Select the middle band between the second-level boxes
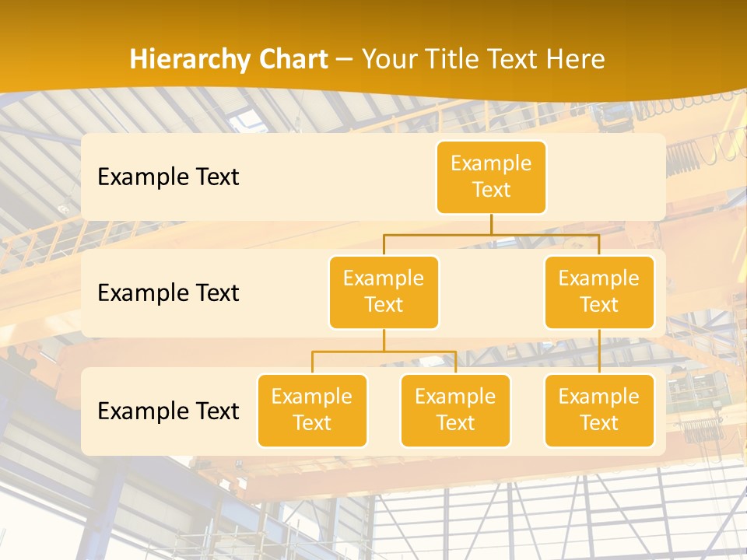The image size is (747, 560). [491, 292]
